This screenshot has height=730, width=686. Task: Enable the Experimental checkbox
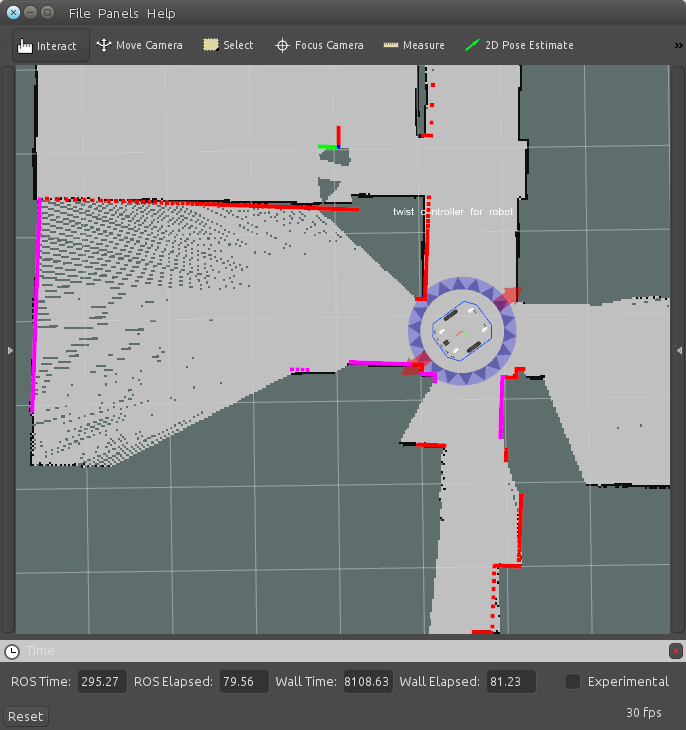click(x=573, y=682)
